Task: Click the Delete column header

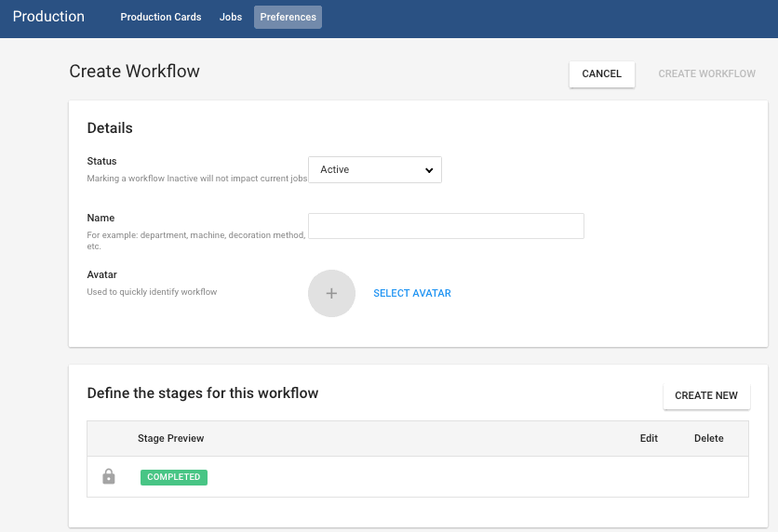Action: 708,438
